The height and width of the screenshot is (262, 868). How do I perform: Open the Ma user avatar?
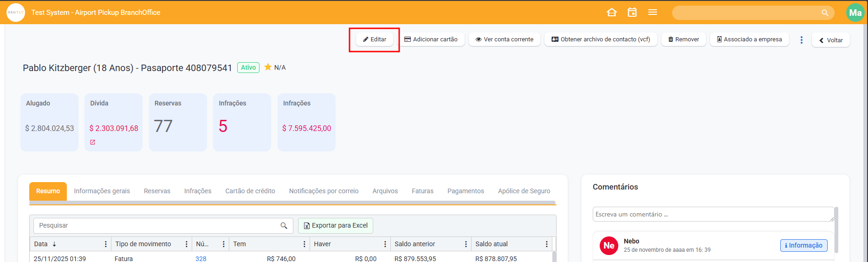click(x=855, y=13)
